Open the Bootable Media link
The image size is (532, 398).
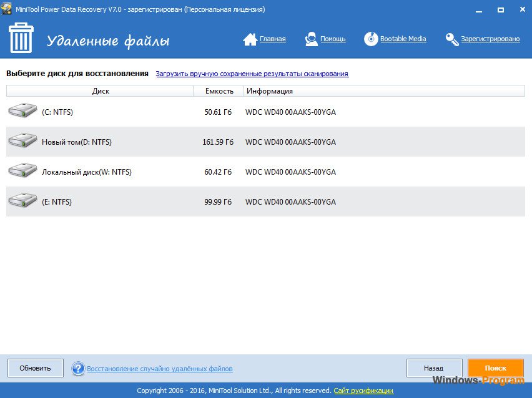click(403, 39)
